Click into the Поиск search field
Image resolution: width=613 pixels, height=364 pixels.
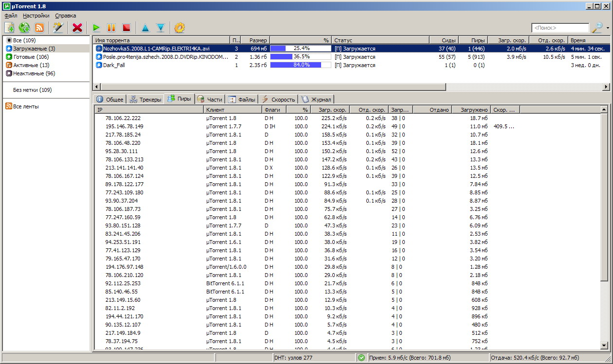point(560,28)
